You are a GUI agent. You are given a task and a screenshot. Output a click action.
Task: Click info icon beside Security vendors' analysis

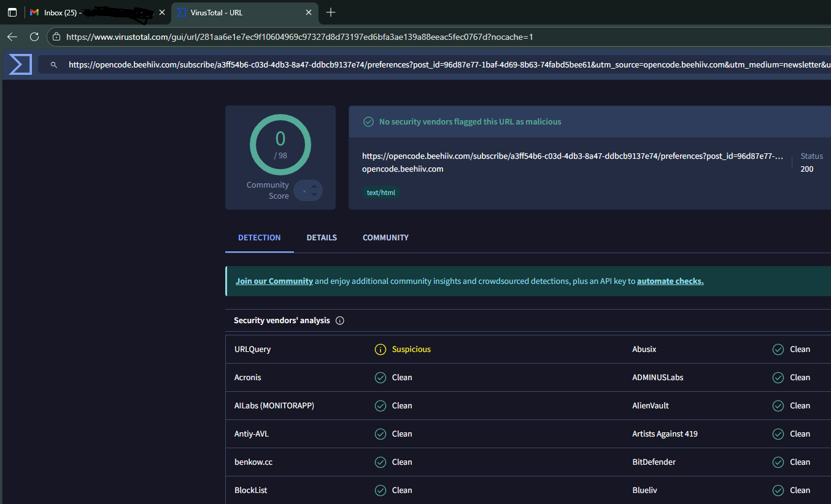coord(340,321)
